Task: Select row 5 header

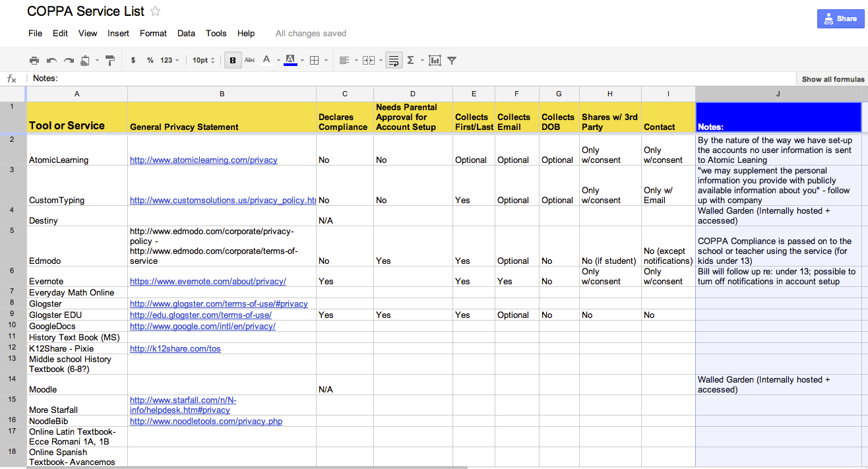Action: point(13,246)
